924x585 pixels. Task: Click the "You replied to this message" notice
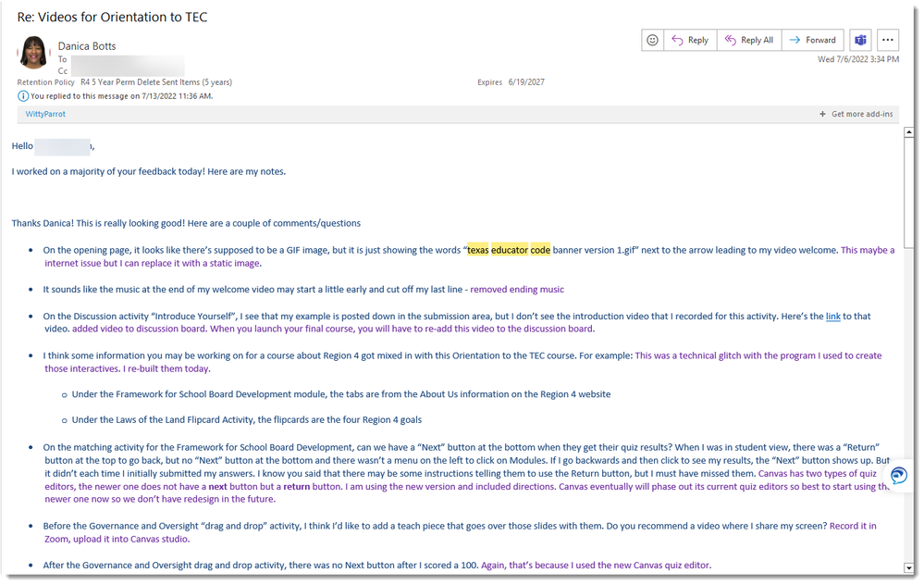pos(121,95)
